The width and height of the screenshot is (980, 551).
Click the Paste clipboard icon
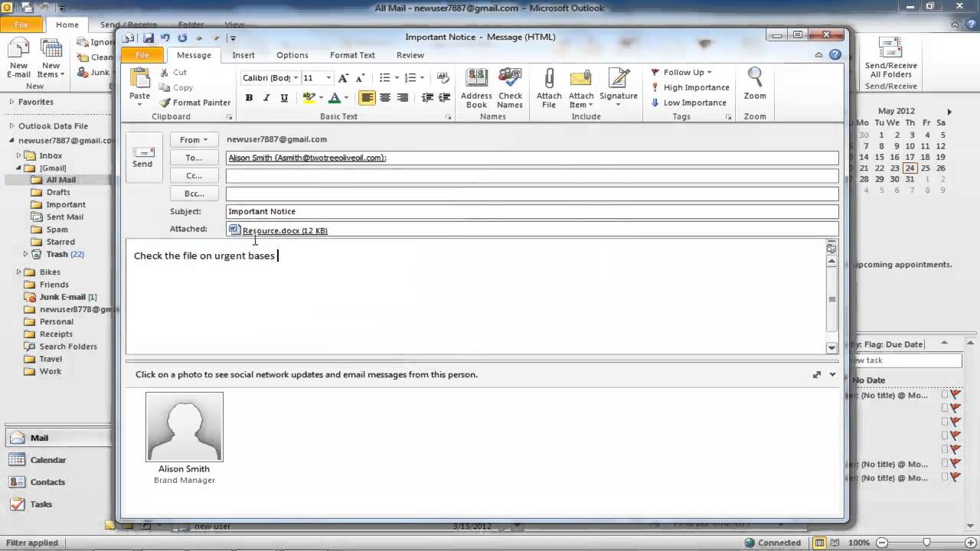(139, 79)
